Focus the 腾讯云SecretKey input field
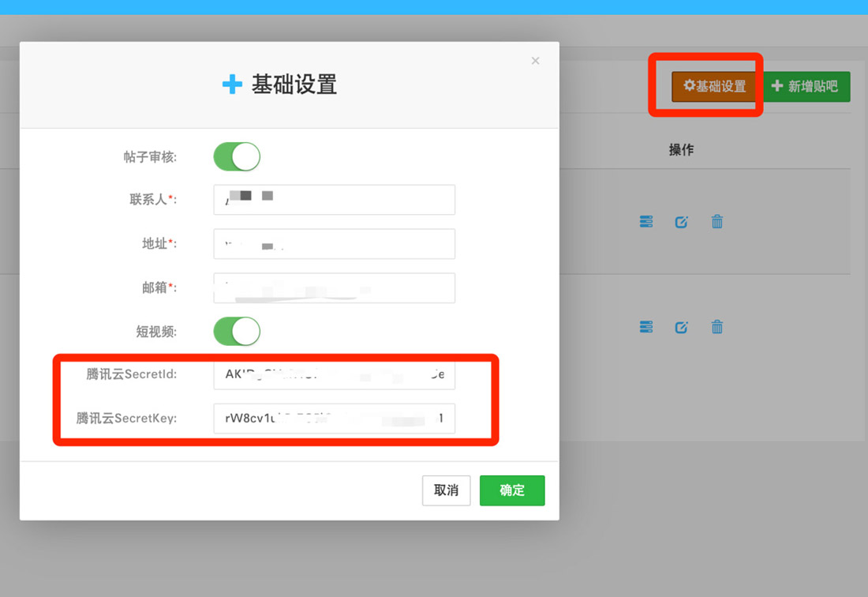The height and width of the screenshot is (597, 868). [x=334, y=419]
